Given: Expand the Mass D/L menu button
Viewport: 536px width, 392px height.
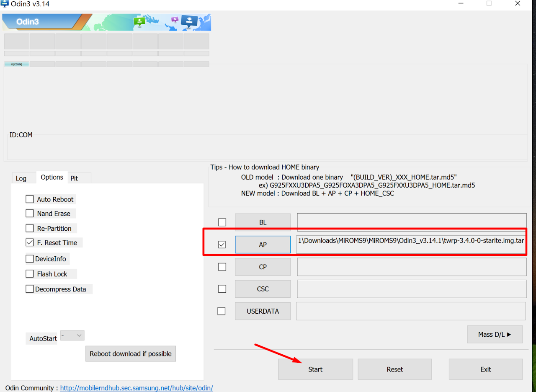Looking at the screenshot, I should [x=495, y=334].
